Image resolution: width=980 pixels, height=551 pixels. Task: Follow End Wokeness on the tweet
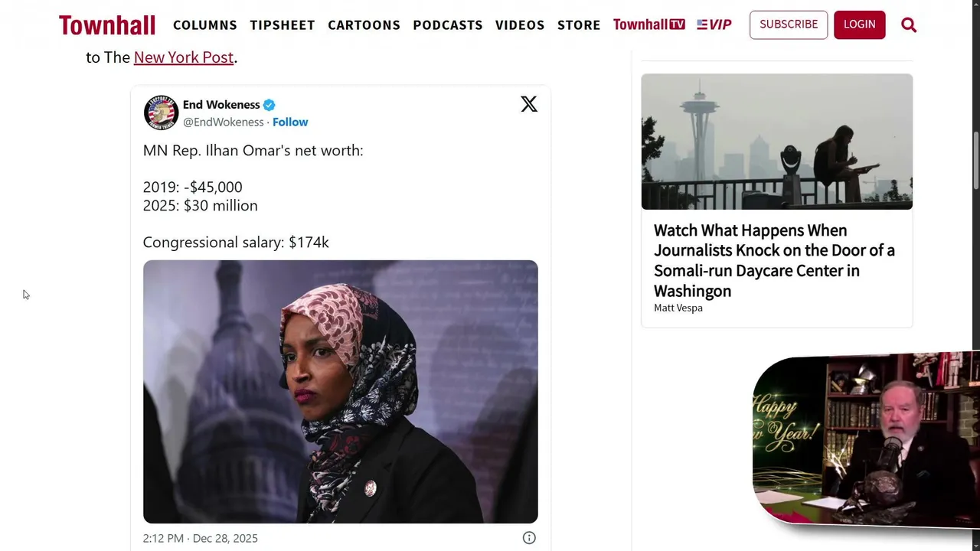coord(290,122)
